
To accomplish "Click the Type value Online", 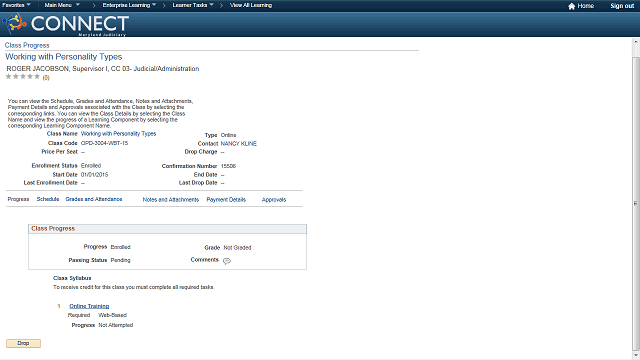I will (229, 135).
